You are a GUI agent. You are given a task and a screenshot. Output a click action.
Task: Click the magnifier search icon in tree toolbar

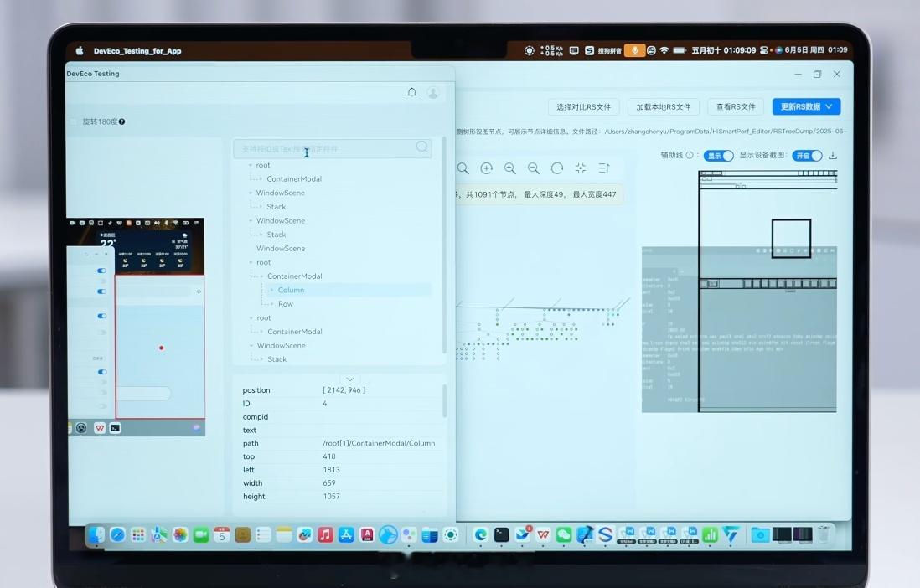463,169
